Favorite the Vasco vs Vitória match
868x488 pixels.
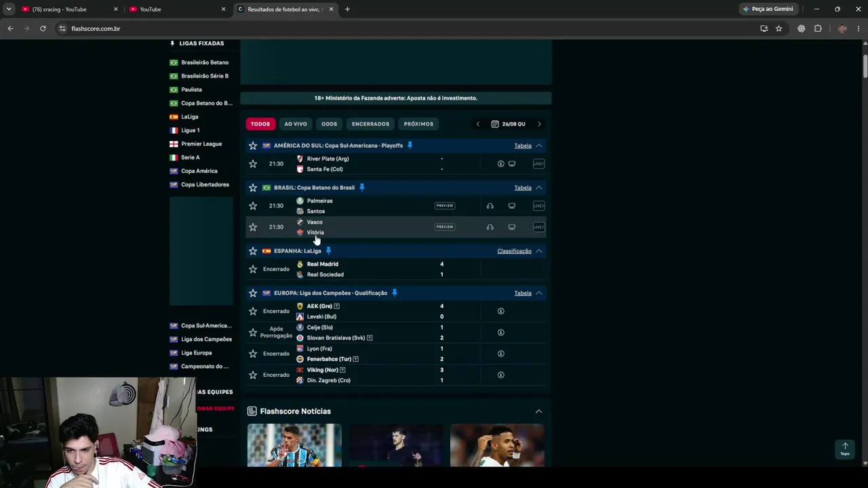(x=253, y=227)
